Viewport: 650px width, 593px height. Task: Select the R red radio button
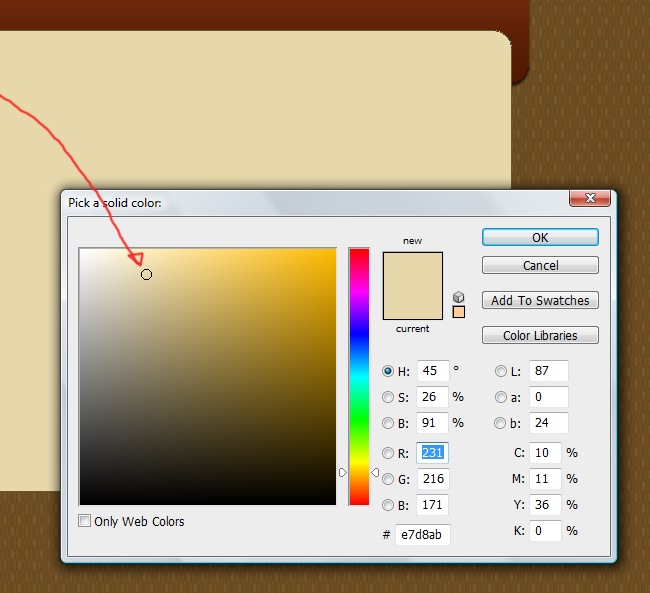(x=388, y=453)
